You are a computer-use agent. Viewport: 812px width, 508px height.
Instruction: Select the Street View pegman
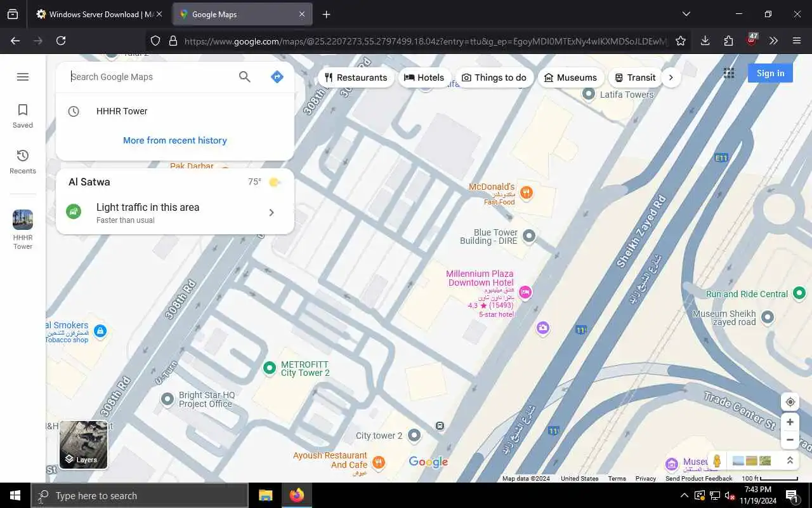(x=717, y=460)
